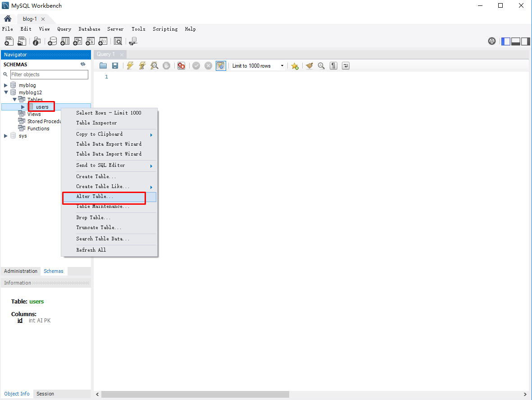Click the horizontal scrollbar thumb
Screen dimensions: 532x400
tap(195, 394)
